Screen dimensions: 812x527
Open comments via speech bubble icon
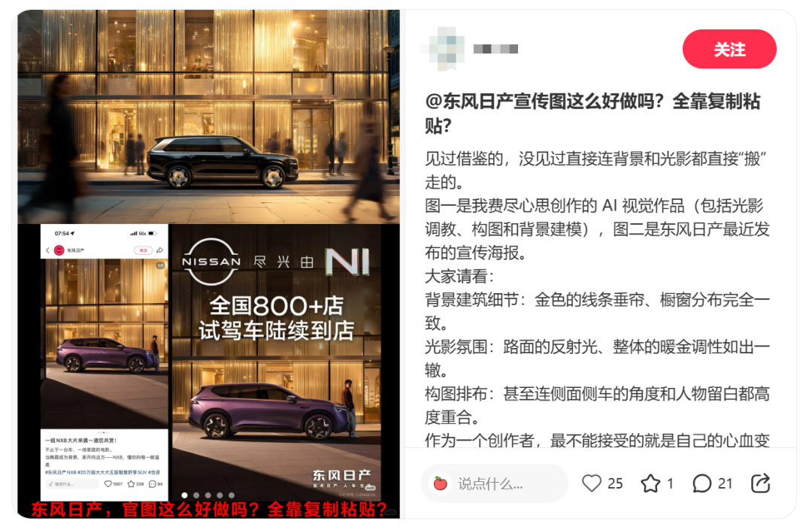(x=701, y=483)
